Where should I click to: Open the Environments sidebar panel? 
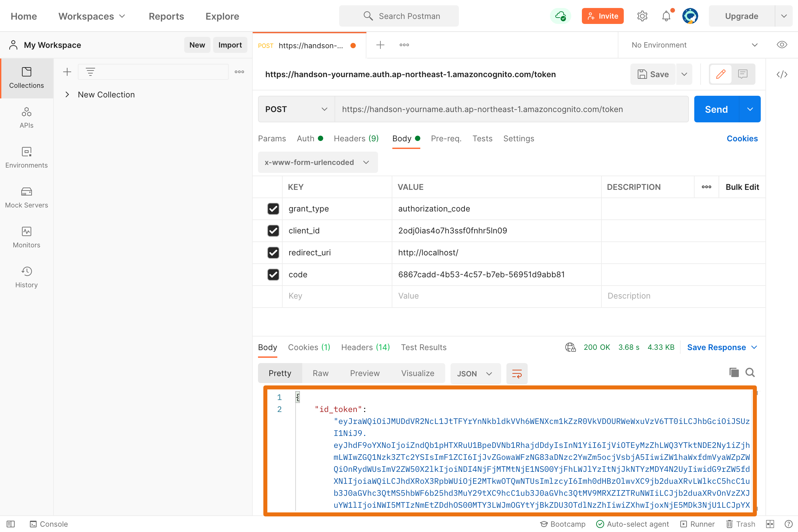27,158
